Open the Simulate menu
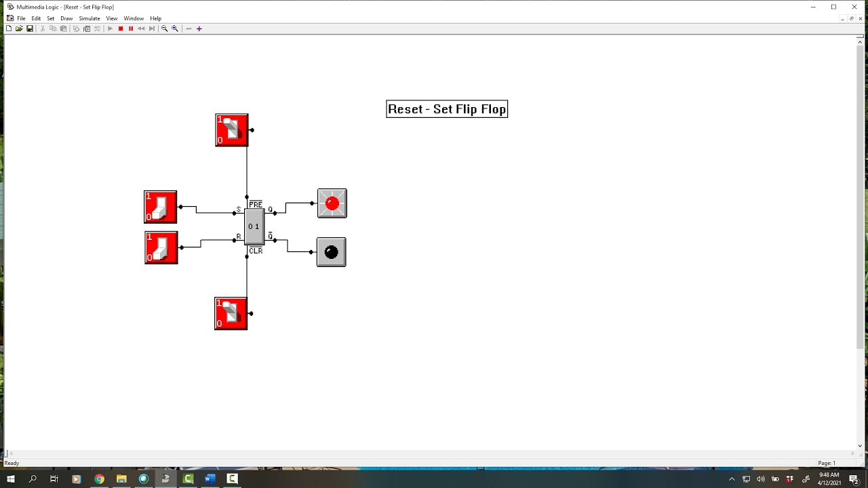The image size is (868, 488). pyautogui.click(x=90, y=18)
